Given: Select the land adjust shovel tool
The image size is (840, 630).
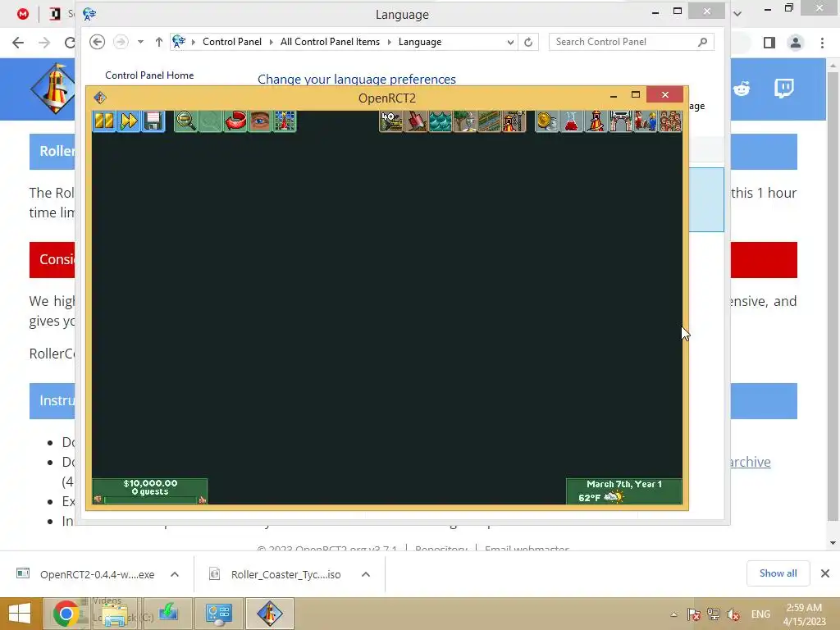Looking at the screenshot, I should click(x=416, y=121).
